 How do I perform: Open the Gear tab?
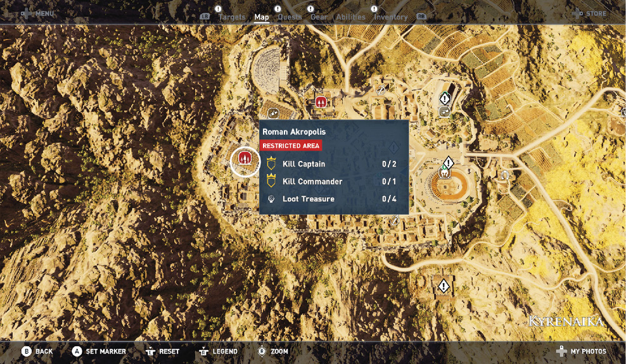pos(319,16)
